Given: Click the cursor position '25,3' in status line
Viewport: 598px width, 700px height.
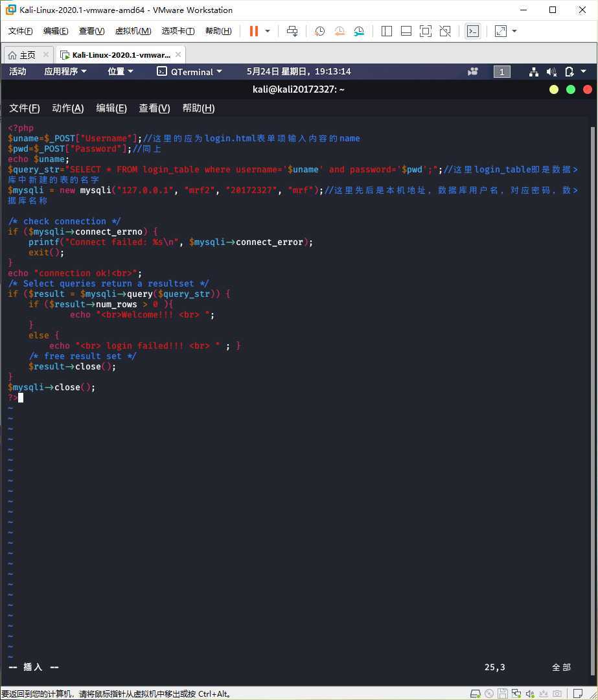Looking at the screenshot, I should click(494, 667).
